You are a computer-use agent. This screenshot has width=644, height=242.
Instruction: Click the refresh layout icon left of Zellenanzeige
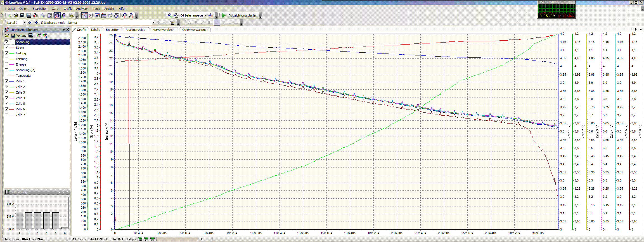click(x=170, y=16)
